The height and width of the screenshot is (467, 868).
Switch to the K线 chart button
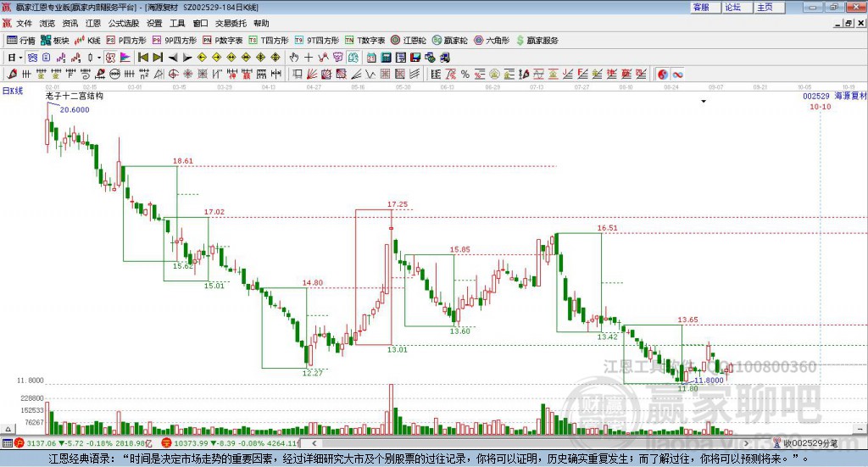(87, 41)
